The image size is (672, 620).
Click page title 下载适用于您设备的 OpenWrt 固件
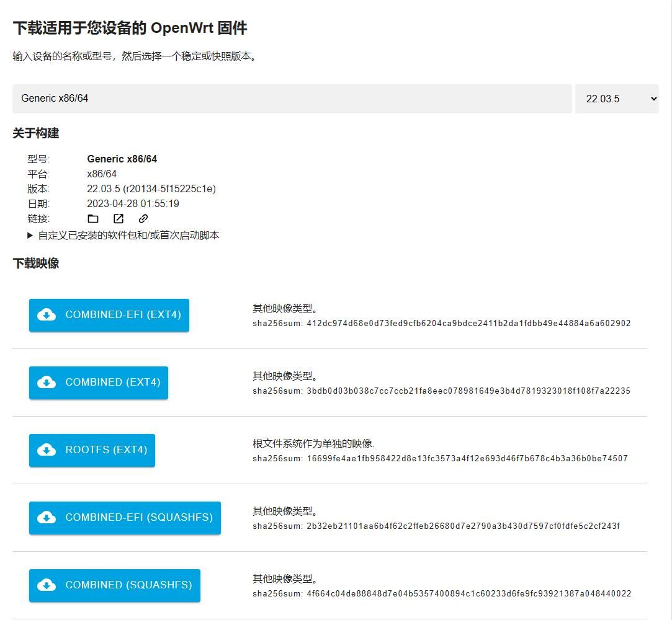click(x=130, y=28)
